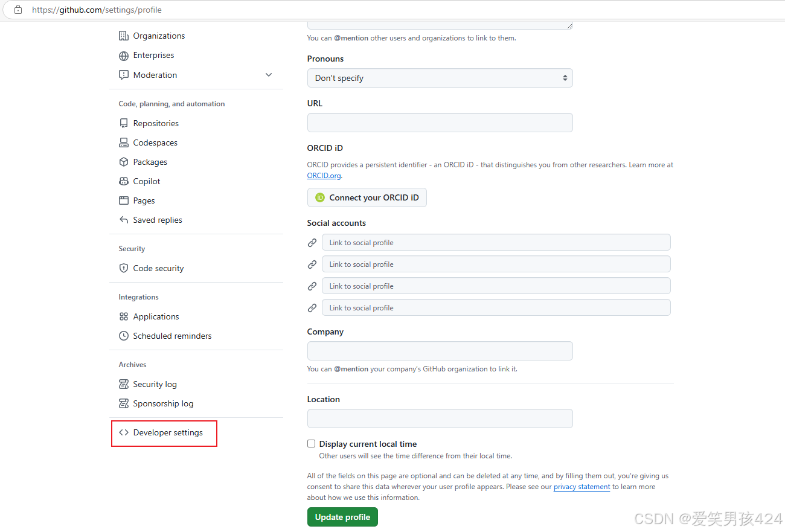Screen dimensions: 785x532
Task: Open Developer settings
Action: coord(167,432)
